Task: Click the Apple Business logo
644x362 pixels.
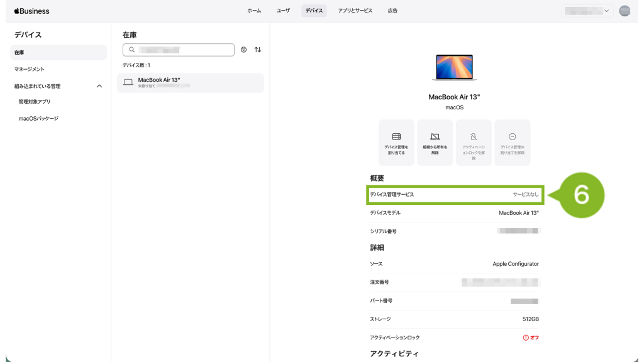Action: click(31, 11)
